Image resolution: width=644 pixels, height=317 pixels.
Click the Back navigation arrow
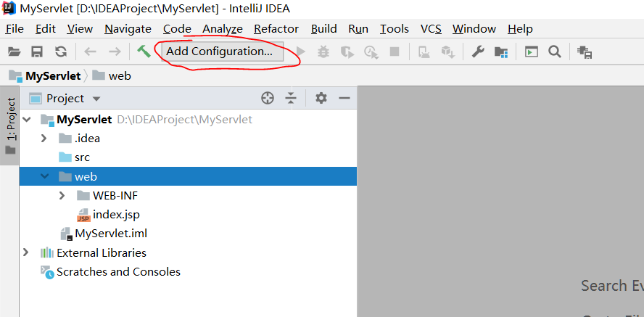(90, 52)
